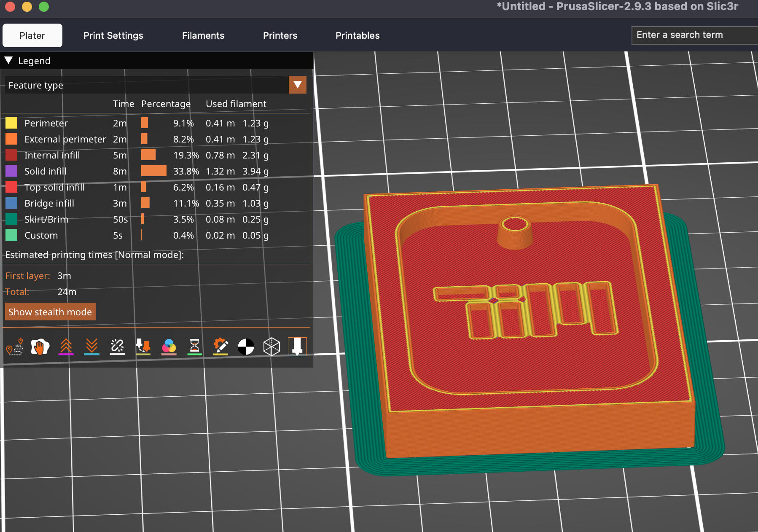The image size is (758, 532).
Task: Toggle travel moves visibility icon
Action: click(15, 347)
